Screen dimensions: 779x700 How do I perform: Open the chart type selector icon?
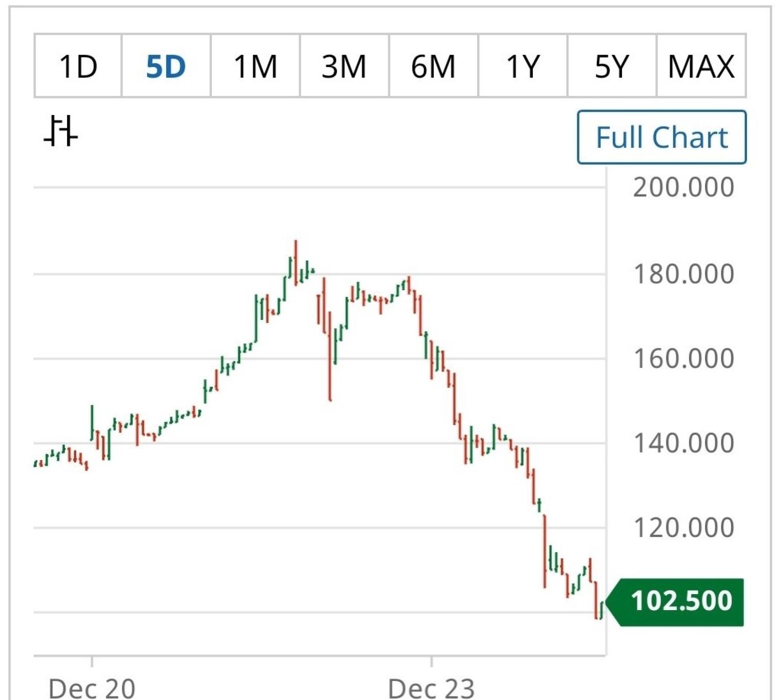(x=61, y=131)
